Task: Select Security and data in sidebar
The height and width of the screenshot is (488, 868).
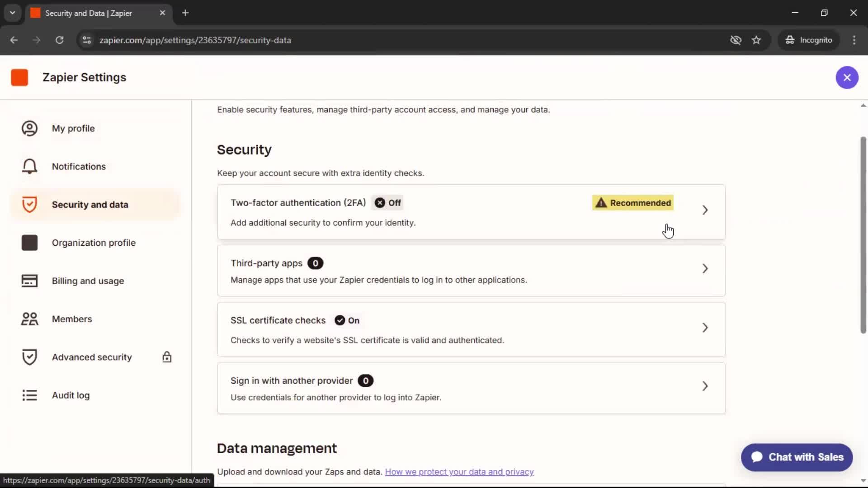Action: coord(95,204)
